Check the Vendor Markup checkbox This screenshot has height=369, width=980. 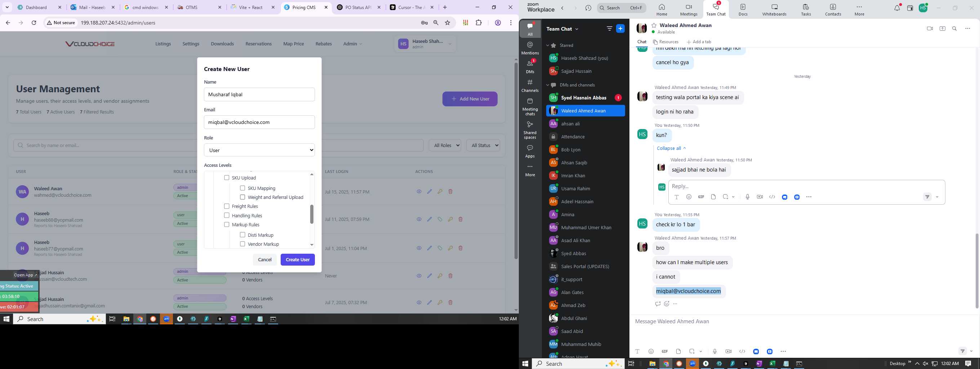click(242, 244)
